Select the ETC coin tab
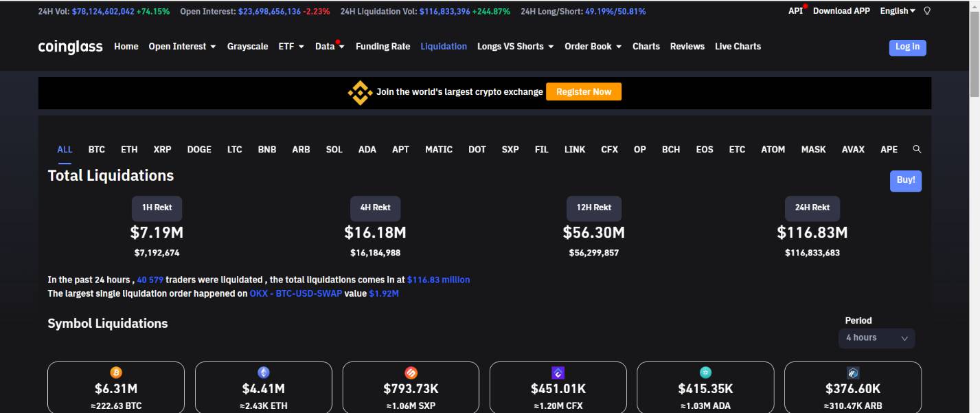The width and height of the screenshot is (980, 413). pyautogui.click(x=737, y=149)
